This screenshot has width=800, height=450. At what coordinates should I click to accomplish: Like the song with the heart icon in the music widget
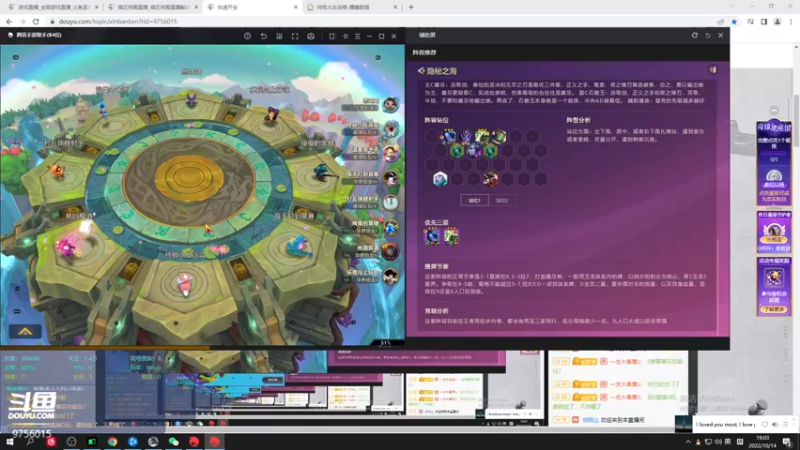pyautogui.click(x=764, y=424)
